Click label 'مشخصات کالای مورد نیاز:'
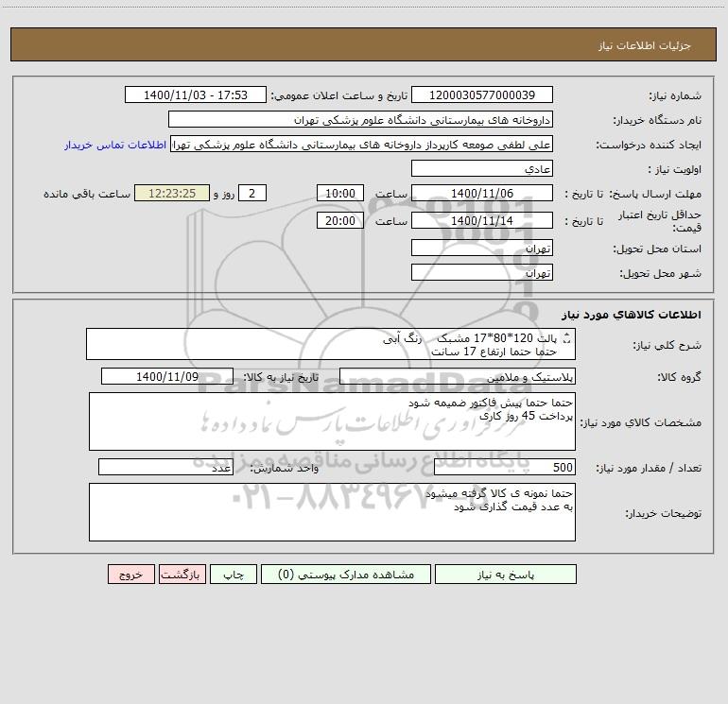728x704 pixels. click(641, 422)
